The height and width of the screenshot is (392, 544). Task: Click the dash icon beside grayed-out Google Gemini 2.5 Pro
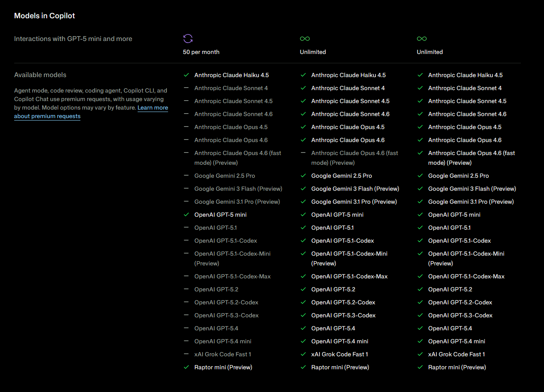[186, 175]
